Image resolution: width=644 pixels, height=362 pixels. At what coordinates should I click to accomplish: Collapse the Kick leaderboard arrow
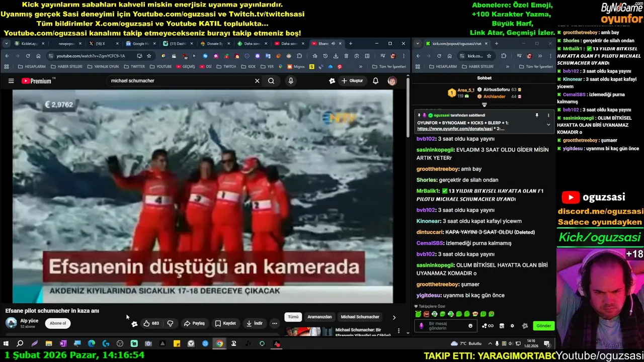tap(485, 105)
